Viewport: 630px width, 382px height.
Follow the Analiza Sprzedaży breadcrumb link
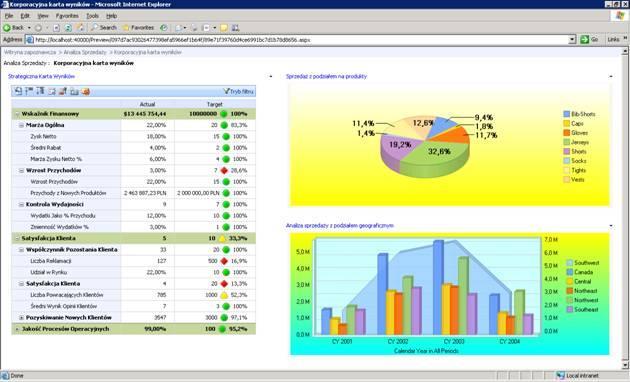[85, 52]
